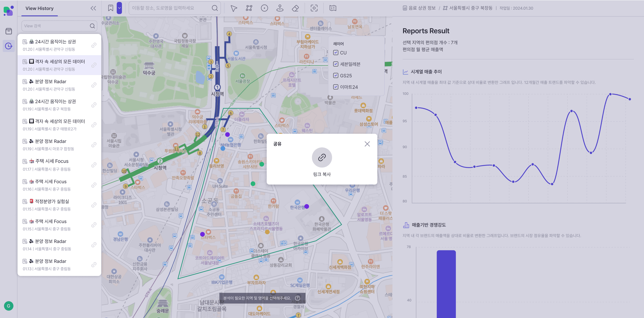Copy link for 01.13 분양 정보 Radar
Viewport: 644px width, 318px height.
tap(94, 265)
